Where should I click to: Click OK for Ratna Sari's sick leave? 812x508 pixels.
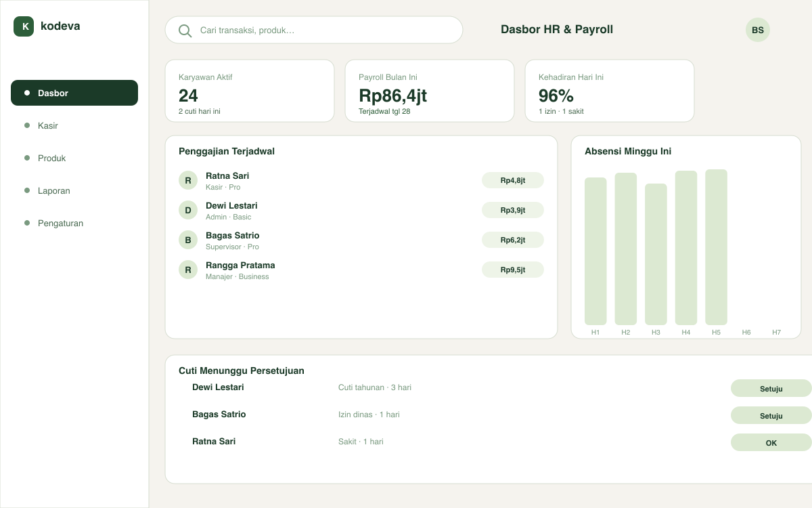pyautogui.click(x=771, y=442)
